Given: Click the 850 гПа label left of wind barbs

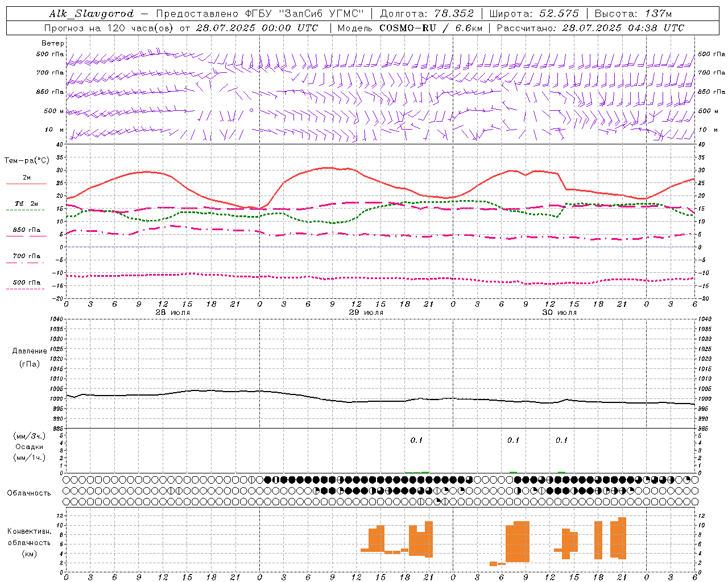Looking at the screenshot, I should (51, 92).
